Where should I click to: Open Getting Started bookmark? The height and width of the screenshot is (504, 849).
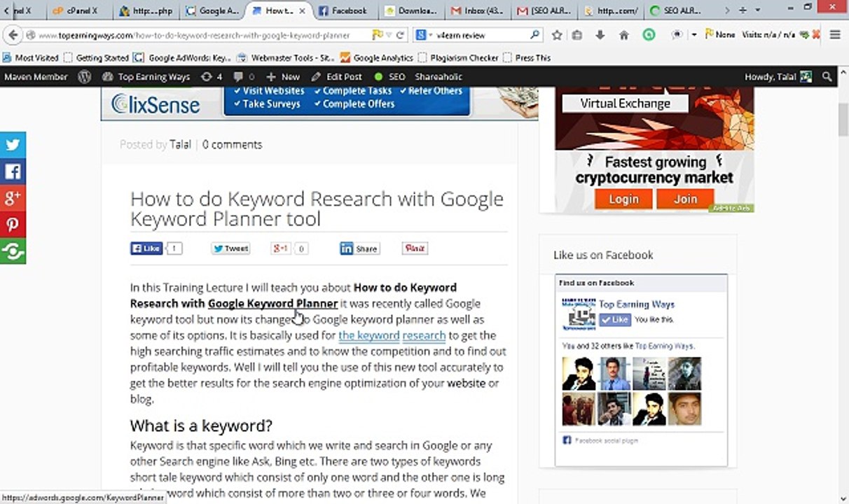pos(96,57)
